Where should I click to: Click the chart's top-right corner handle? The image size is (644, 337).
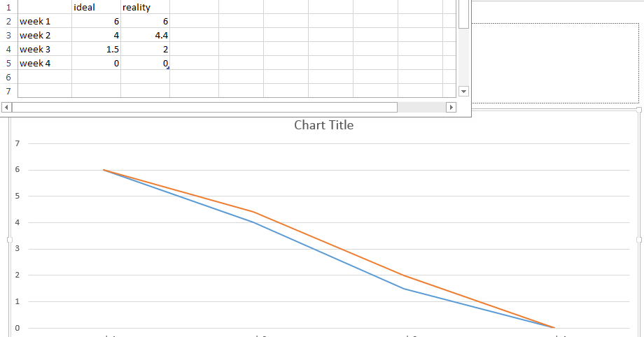pyautogui.click(x=638, y=110)
